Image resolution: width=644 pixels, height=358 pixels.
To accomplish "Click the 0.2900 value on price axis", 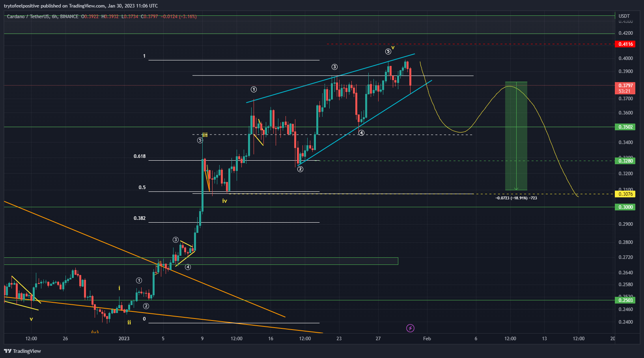I will [x=625, y=224].
